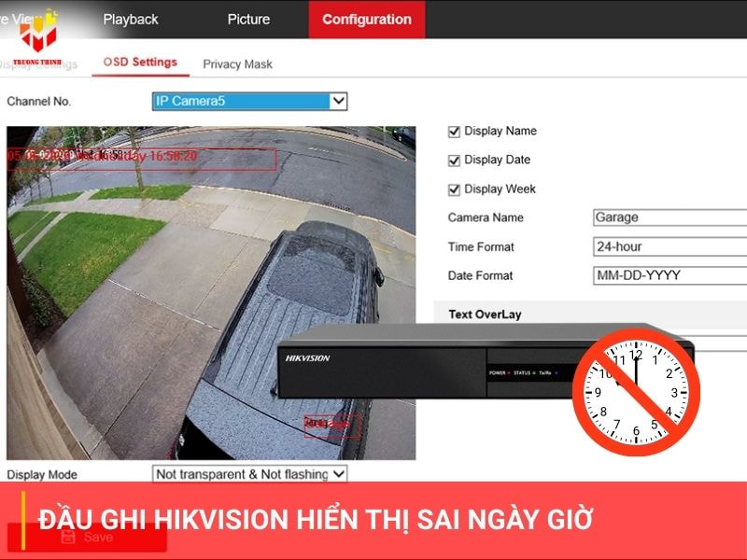Screen dimensions: 747x560
Task: Disable the Display Date option
Action: tap(455, 160)
